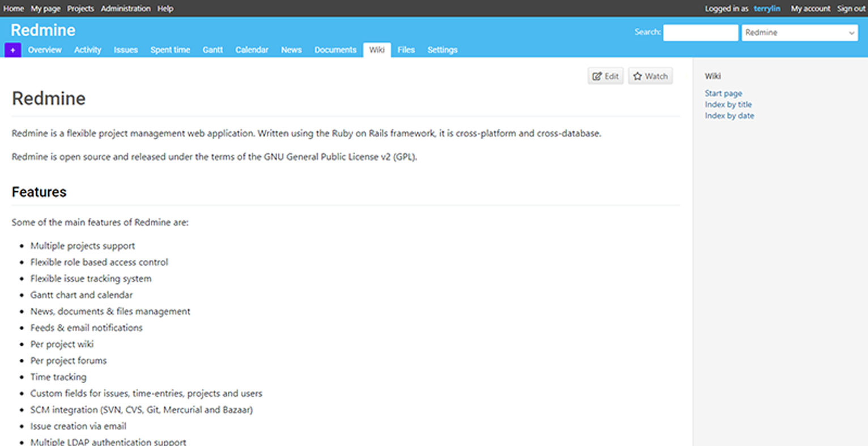
Task: Switch to the Activity tab
Action: (87, 50)
